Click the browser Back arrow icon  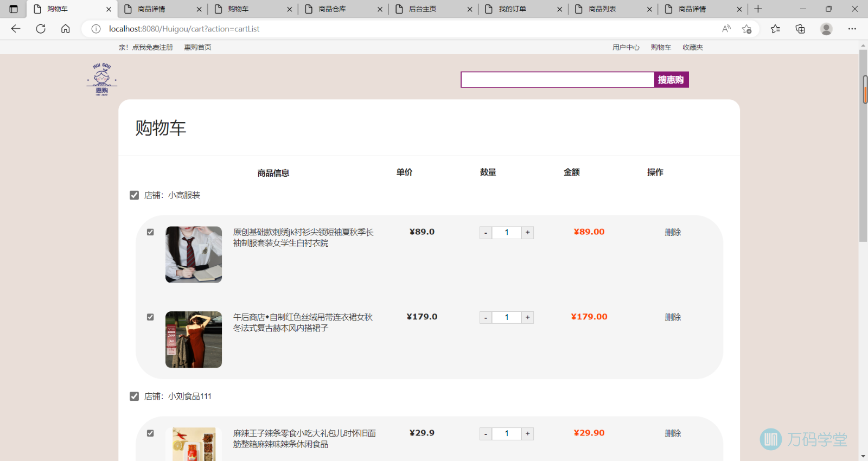[x=16, y=29]
